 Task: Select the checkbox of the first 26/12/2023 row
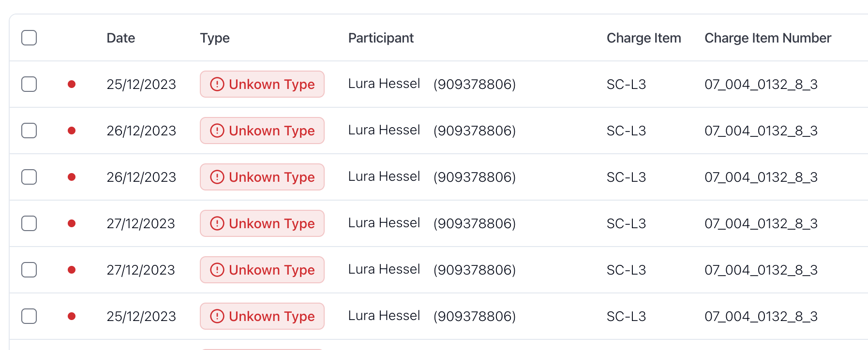pos(29,131)
